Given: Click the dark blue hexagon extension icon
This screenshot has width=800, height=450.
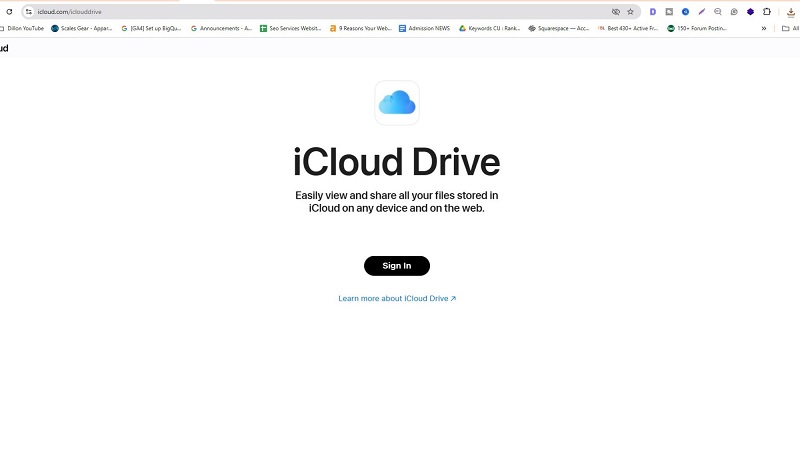Looking at the screenshot, I should [x=750, y=12].
